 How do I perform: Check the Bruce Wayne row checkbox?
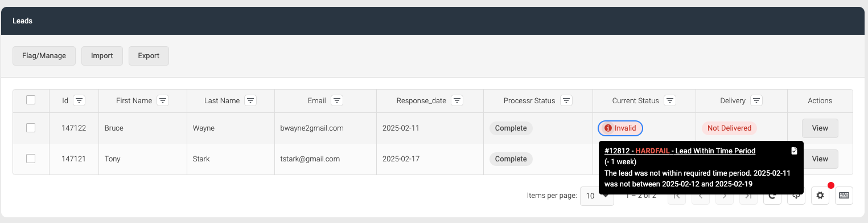(x=31, y=128)
